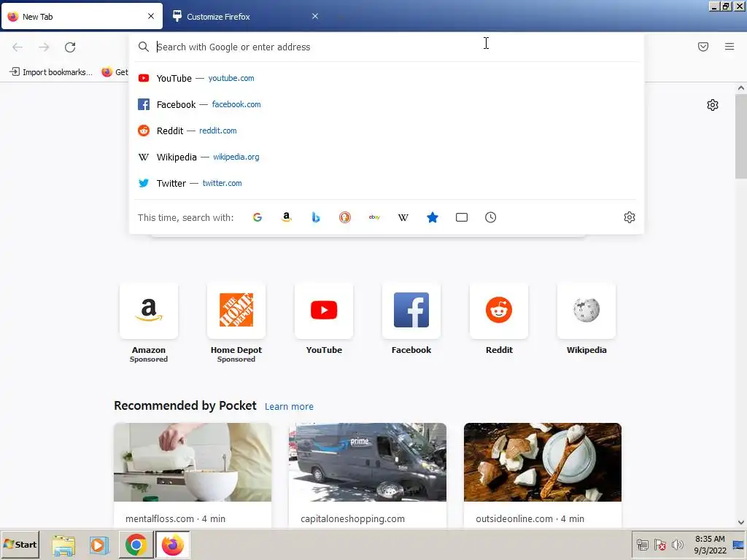Image resolution: width=747 pixels, height=560 pixels.
Task: Click the network tray icon
Action: 642,545
